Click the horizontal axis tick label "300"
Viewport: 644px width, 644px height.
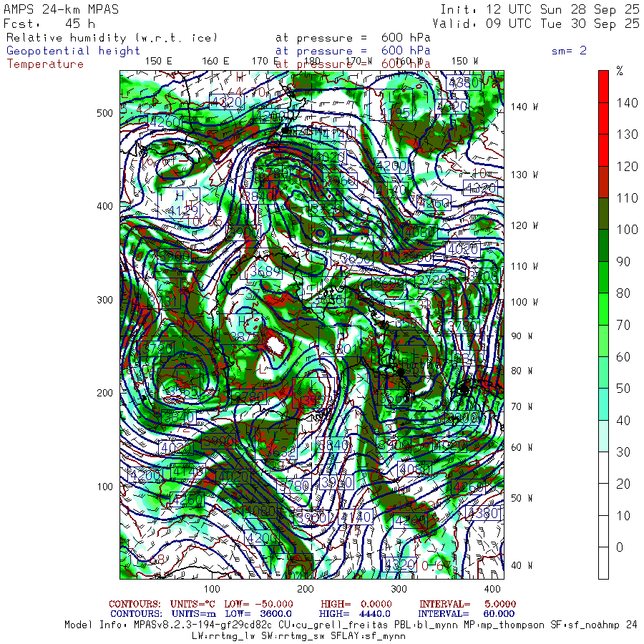point(399,589)
